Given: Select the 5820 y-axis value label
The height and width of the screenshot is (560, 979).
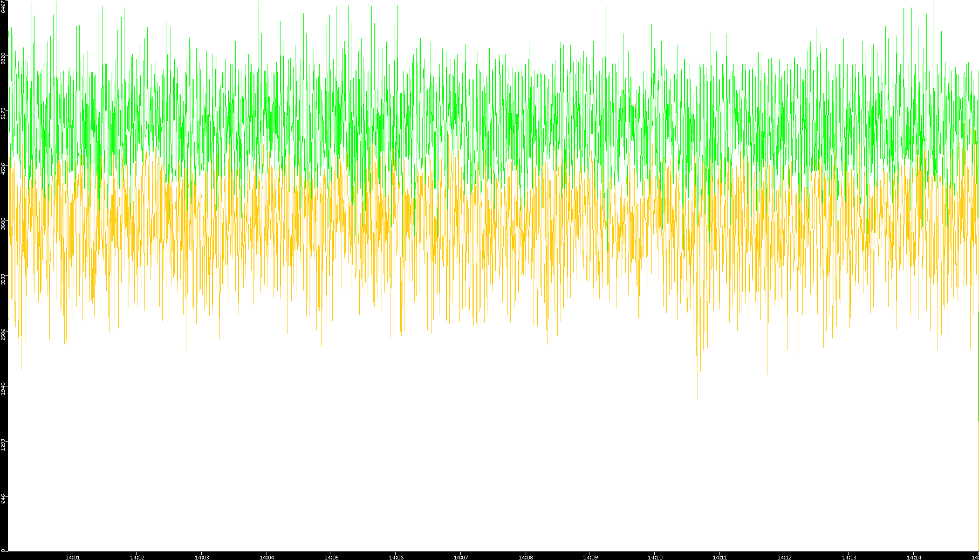Looking at the screenshot, I should [3, 58].
